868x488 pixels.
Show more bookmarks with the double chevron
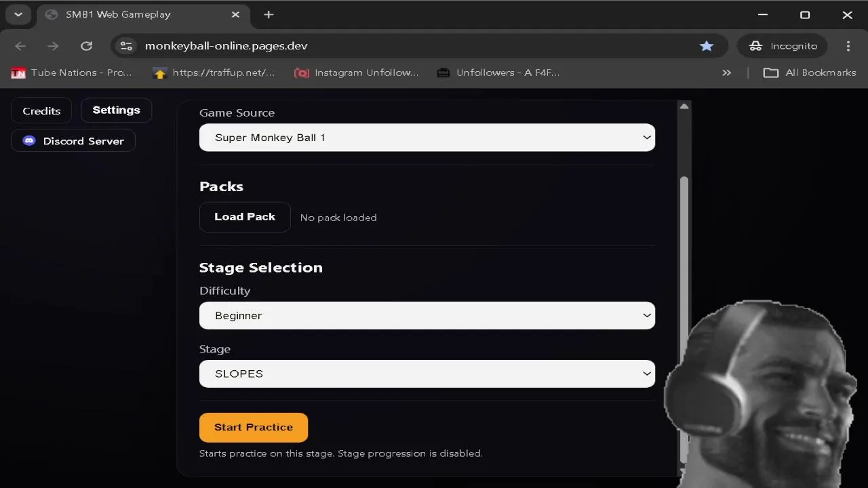click(726, 73)
